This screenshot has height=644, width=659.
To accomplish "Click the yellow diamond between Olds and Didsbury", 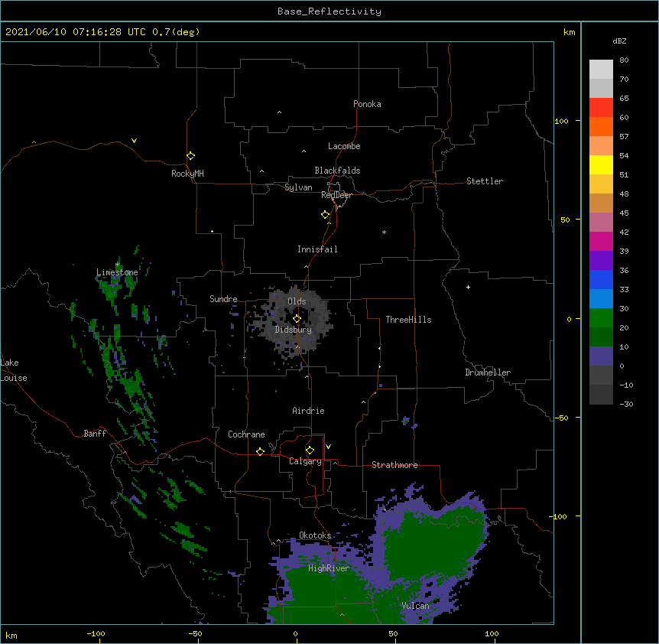I will point(297,319).
